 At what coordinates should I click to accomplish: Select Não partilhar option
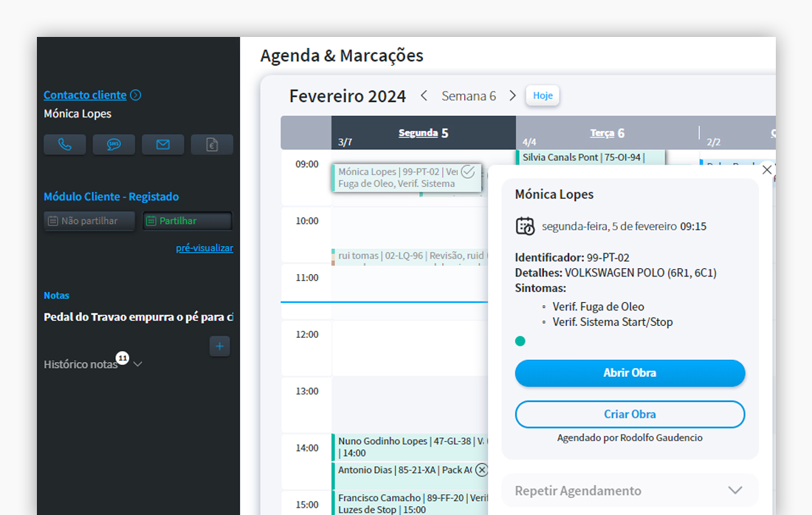coord(89,221)
